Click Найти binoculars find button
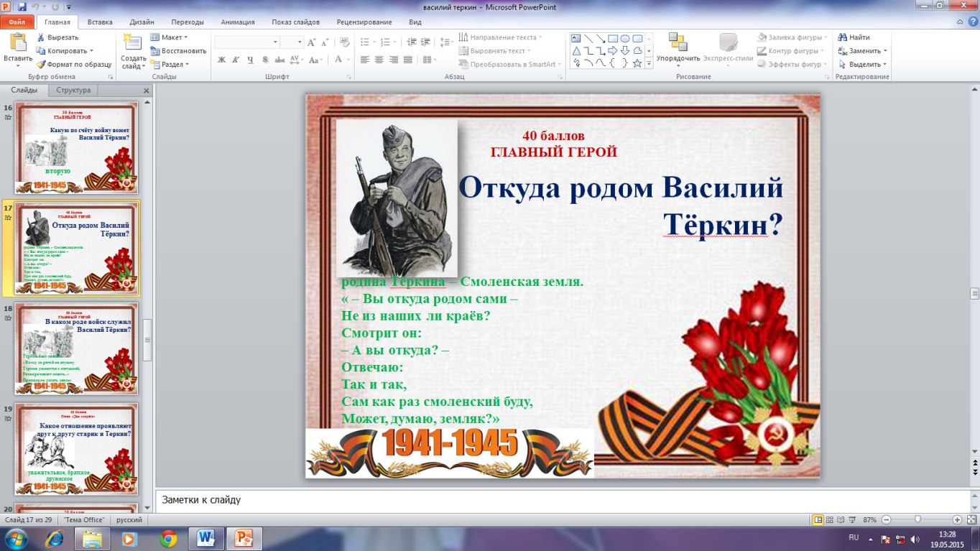 point(854,37)
